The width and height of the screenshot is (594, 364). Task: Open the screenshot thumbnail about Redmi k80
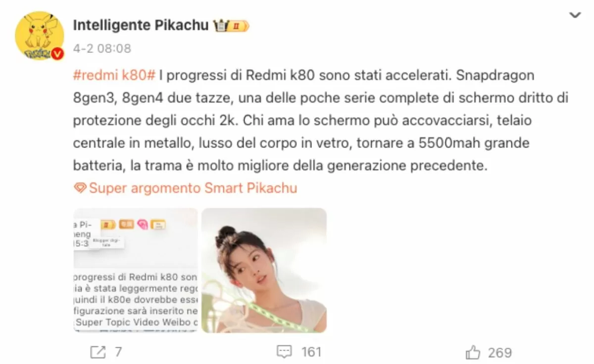pyautogui.click(x=136, y=270)
